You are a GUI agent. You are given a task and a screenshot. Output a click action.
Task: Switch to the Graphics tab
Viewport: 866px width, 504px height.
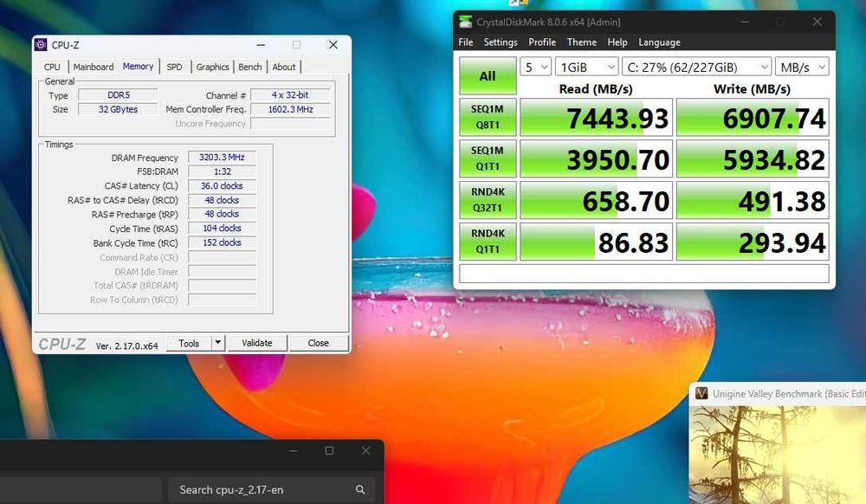213,67
